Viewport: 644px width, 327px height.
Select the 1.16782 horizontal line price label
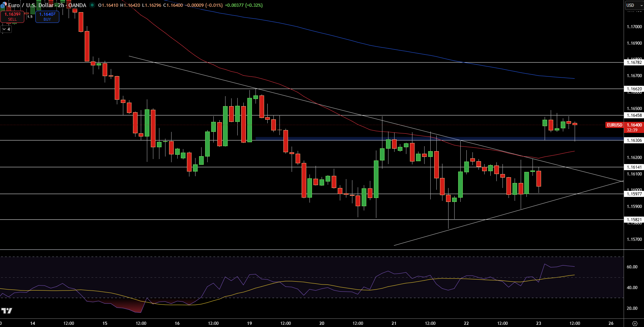tap(634, 63)
